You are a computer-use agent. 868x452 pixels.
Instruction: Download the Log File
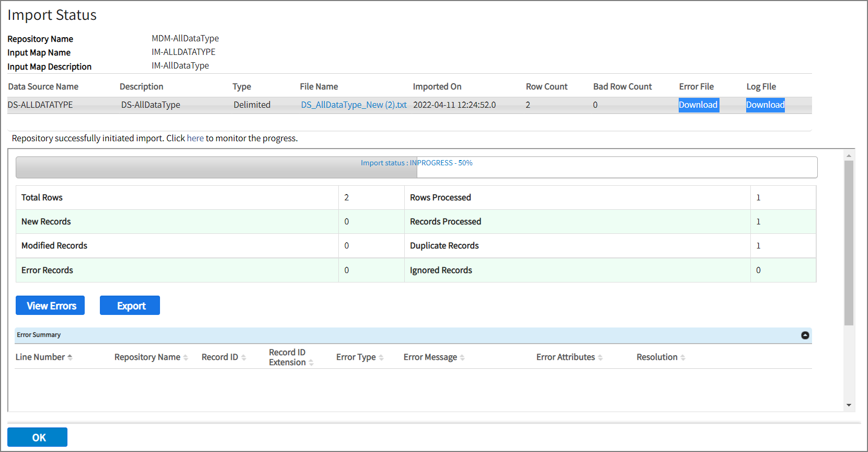pyautogui.click(x=765, y=105)
